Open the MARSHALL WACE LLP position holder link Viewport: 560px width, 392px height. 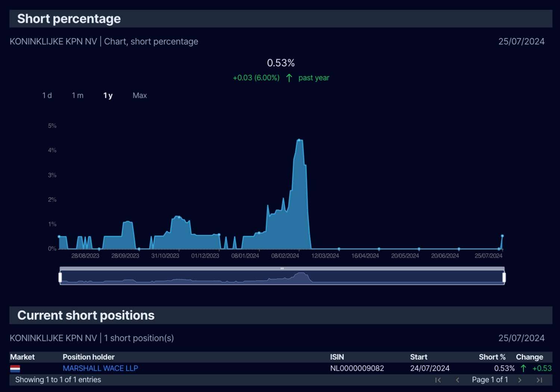coord(100,368)
